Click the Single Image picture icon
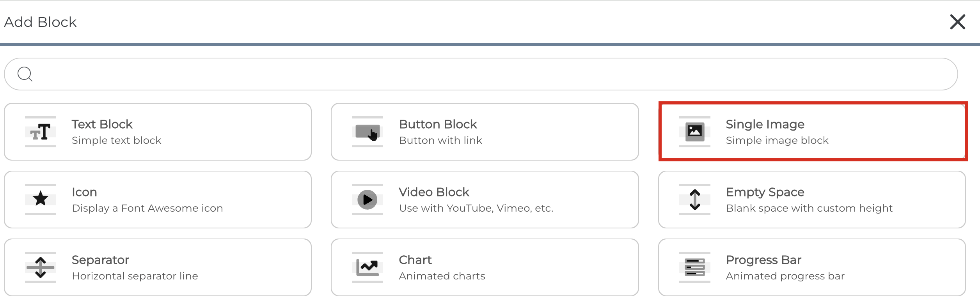 click(x=694, y=132)
